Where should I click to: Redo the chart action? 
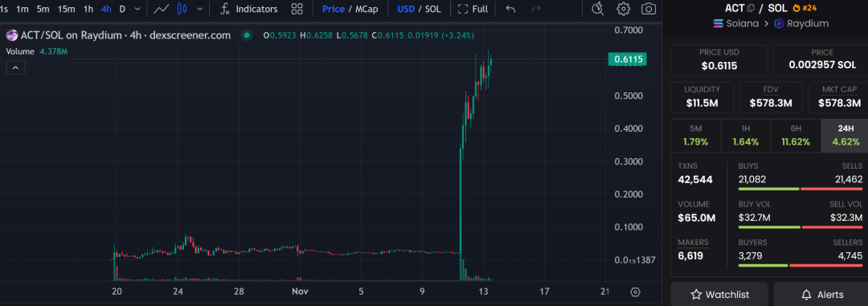536,9
